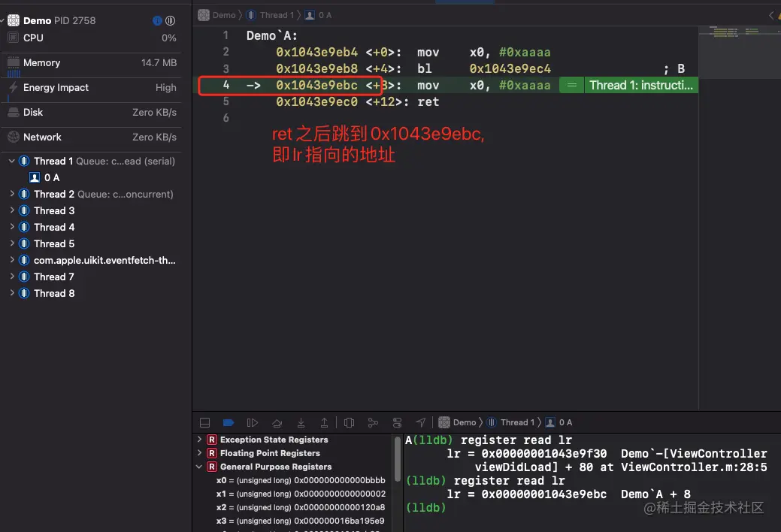This screenshot has width=781, height=532.
Task: Click the step into button
Action: click(x=301, y=423)
